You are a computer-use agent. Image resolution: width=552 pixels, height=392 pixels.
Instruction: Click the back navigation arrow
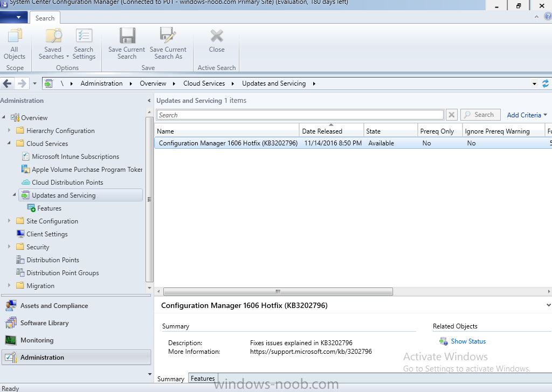[x=8, y=83]
